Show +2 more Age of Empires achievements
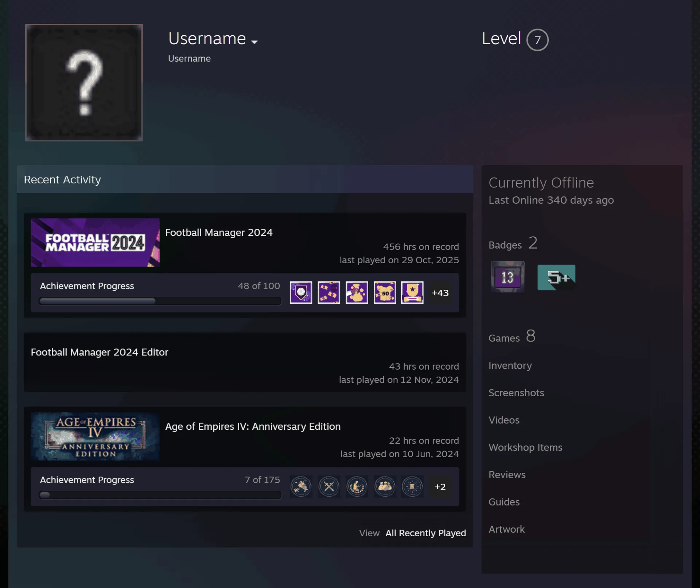This screenshot has width=700, height=588. point(440,487)
